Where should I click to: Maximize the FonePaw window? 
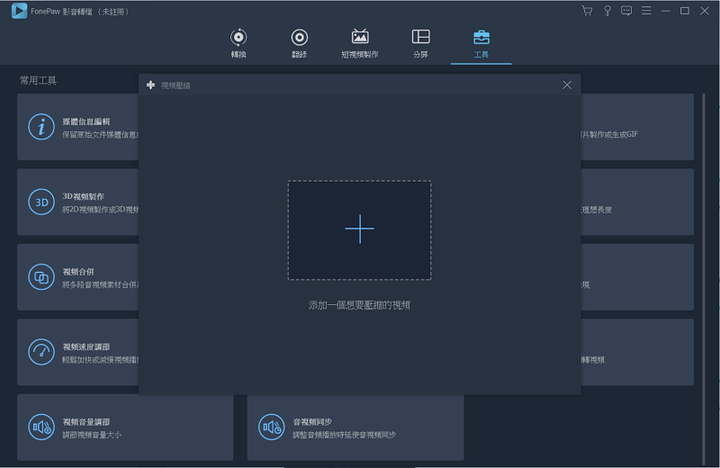(x=685, y=11)
